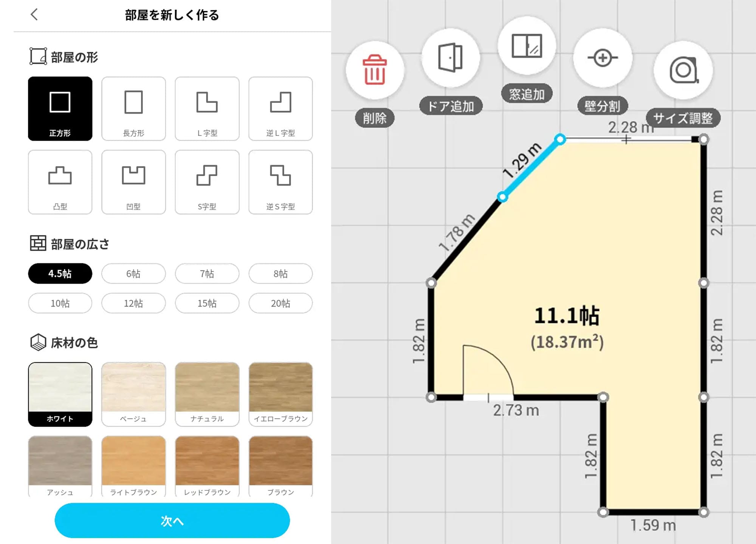Click the wall split icon
The image size is (756, 544).
point(603,58)
